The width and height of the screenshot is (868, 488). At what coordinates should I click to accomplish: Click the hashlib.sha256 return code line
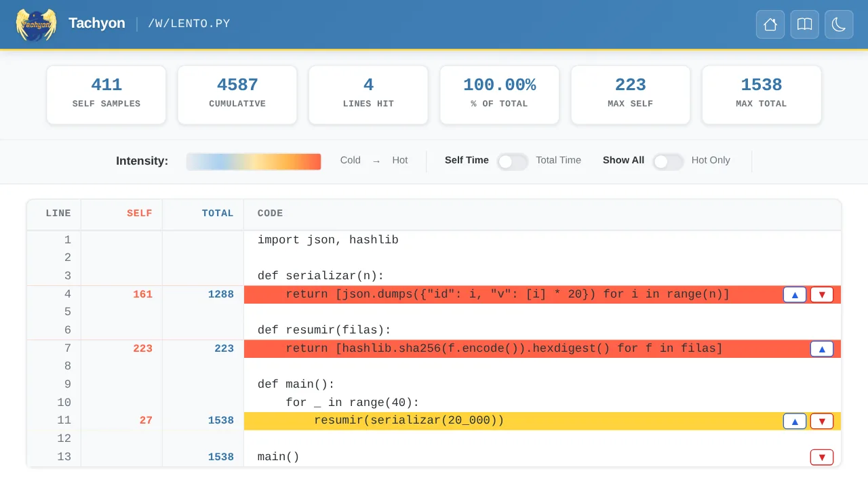[x=505, y=349]
